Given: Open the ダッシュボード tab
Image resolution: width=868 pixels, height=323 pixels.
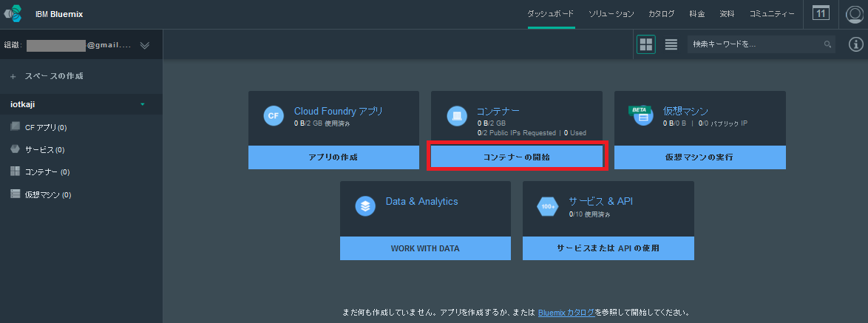Looking at the screenshot, I should [551, 14].
